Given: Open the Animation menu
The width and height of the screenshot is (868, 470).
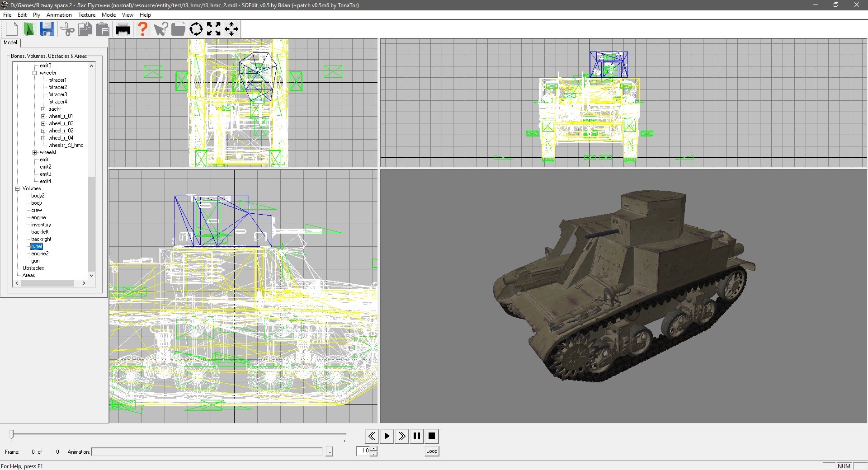Looking at the screenshot, I should 59,15.
